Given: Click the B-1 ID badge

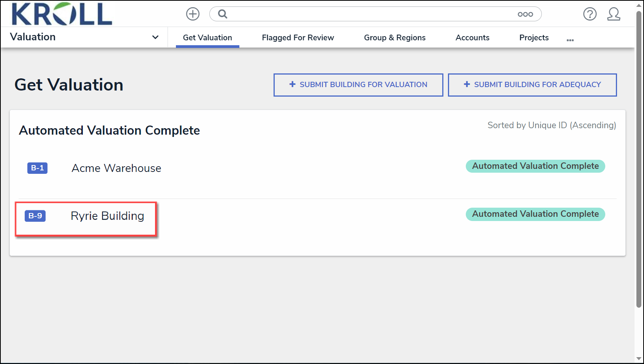Looking at the screenshot, I should tap(37, 168).
